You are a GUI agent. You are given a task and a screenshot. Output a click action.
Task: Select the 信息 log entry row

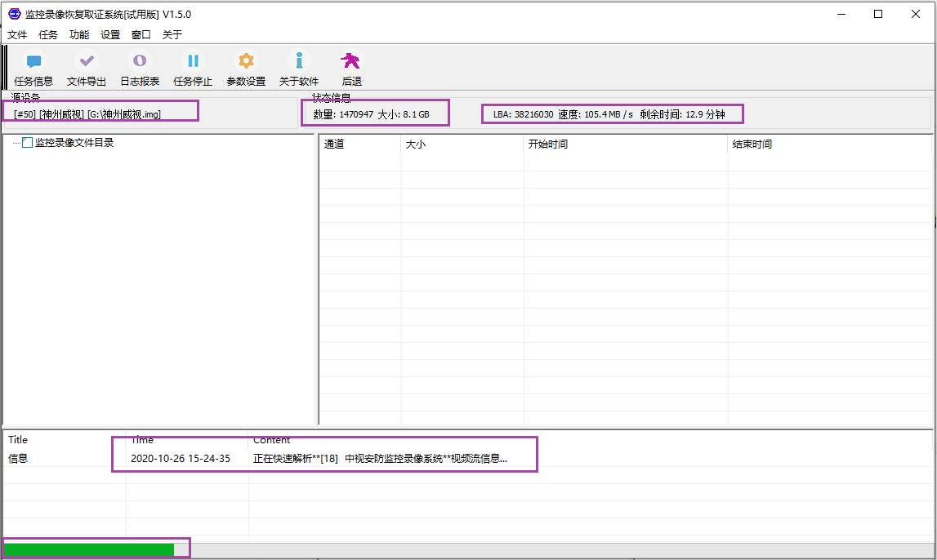tap(18, 459)
